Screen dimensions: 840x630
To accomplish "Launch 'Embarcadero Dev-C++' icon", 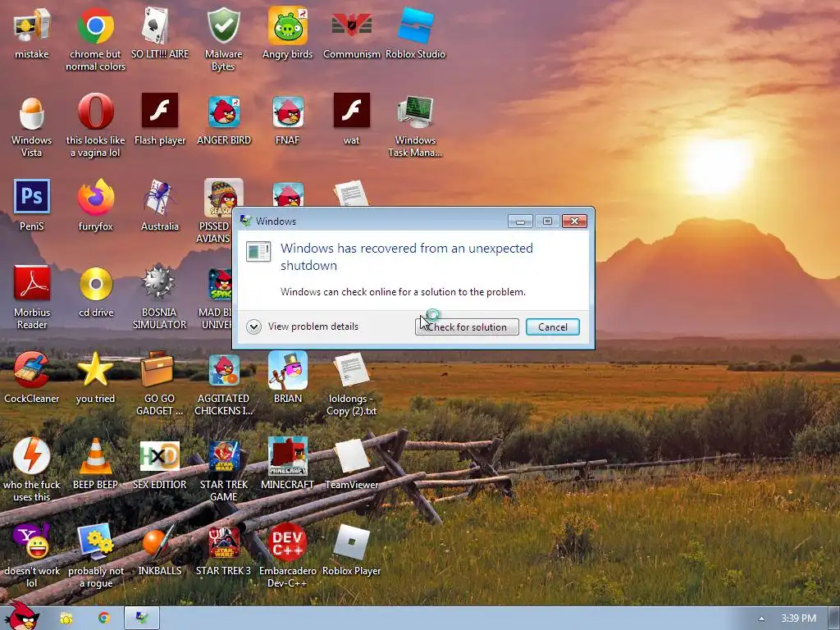I will (x=288, y=542).
